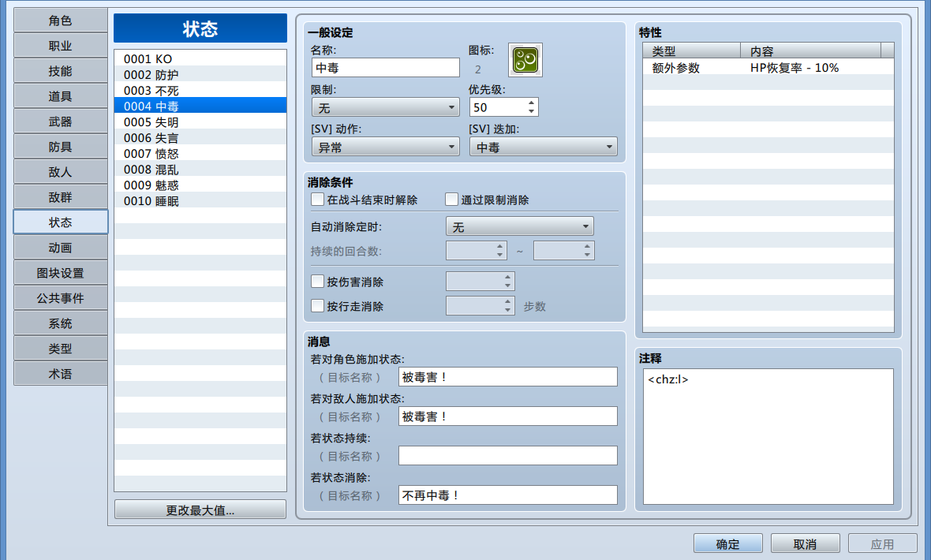Select state 0008 混乱

(200, 170)
